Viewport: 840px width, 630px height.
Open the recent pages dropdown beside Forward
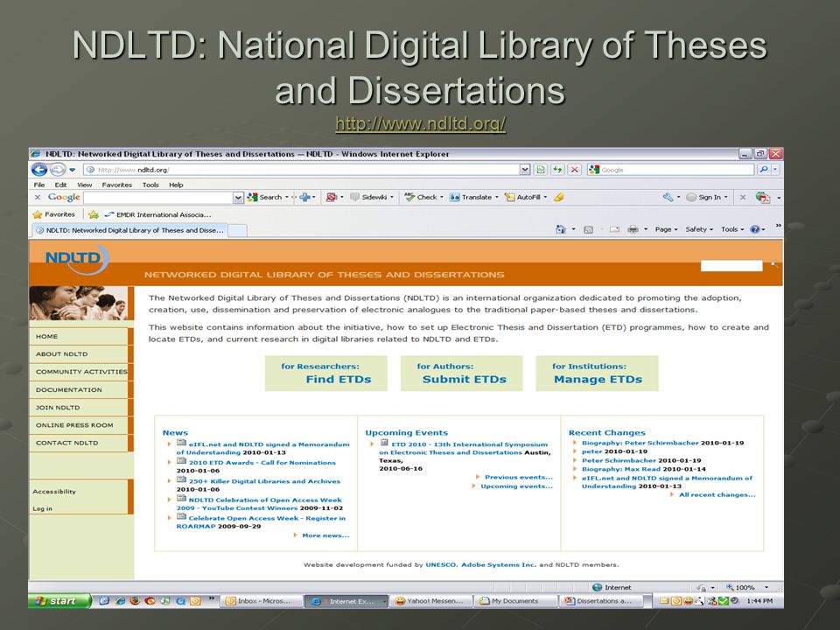click(73, 171)
